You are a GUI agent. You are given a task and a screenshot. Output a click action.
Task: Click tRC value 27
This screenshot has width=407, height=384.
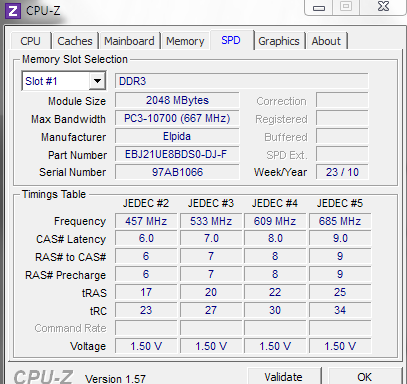[211, 310]
